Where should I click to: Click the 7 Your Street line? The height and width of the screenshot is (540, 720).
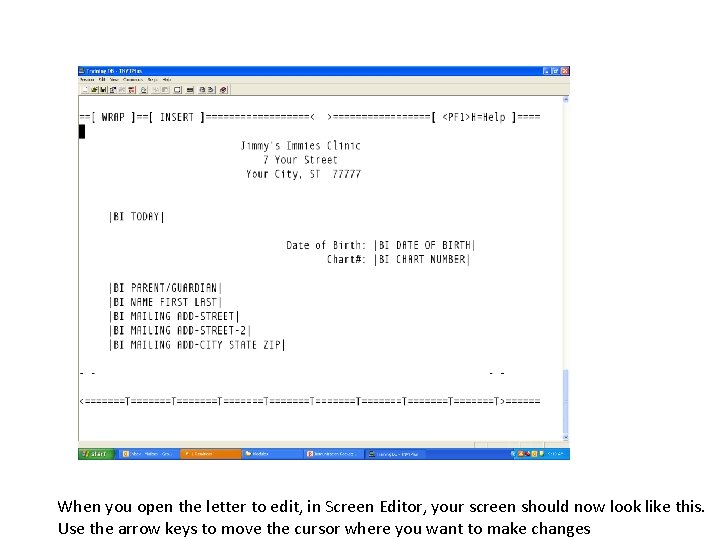click(300, 160)
